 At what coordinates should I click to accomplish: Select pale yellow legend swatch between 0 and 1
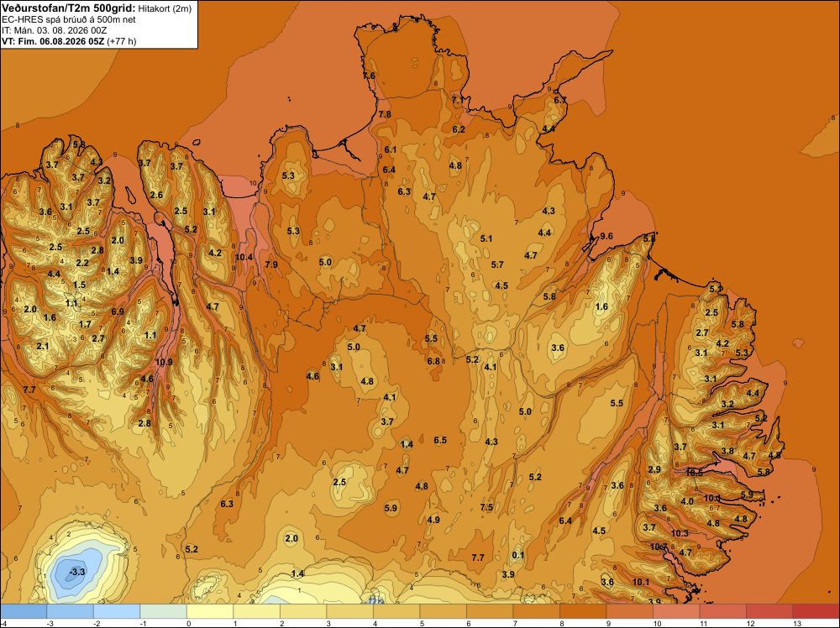(210, 611)
